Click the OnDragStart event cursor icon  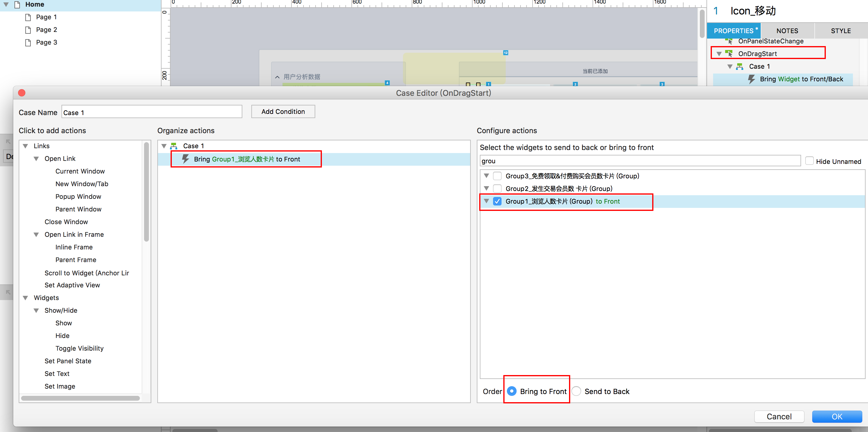(729, 54)
